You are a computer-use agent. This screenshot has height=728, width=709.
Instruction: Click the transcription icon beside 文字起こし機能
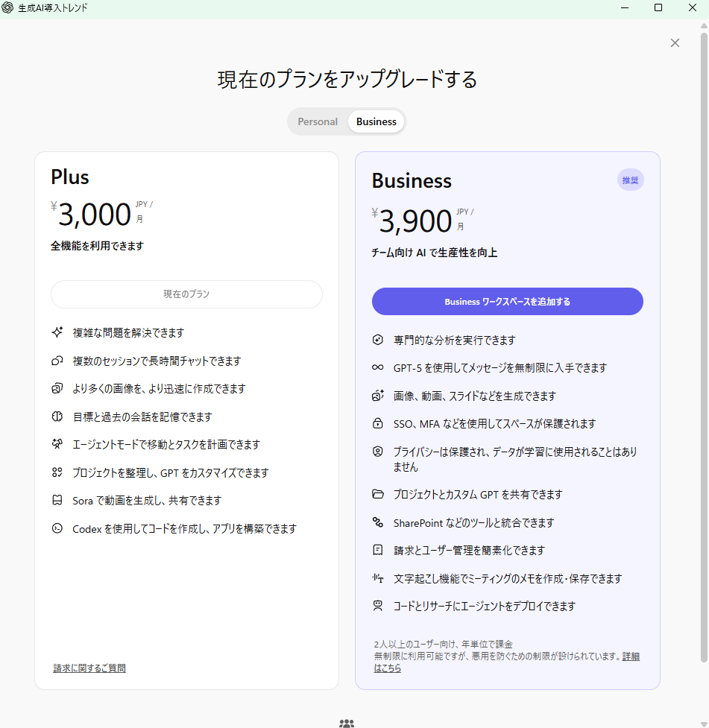click(378, 578)
